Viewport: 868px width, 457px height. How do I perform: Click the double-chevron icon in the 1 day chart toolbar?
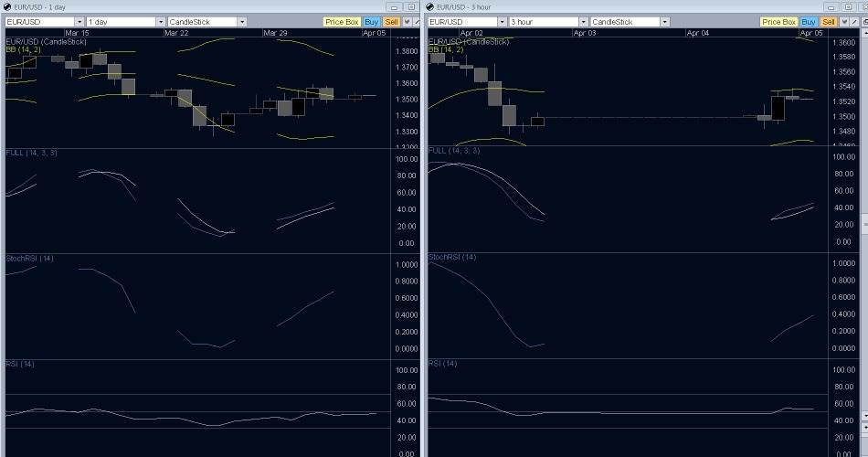(407, 21)
